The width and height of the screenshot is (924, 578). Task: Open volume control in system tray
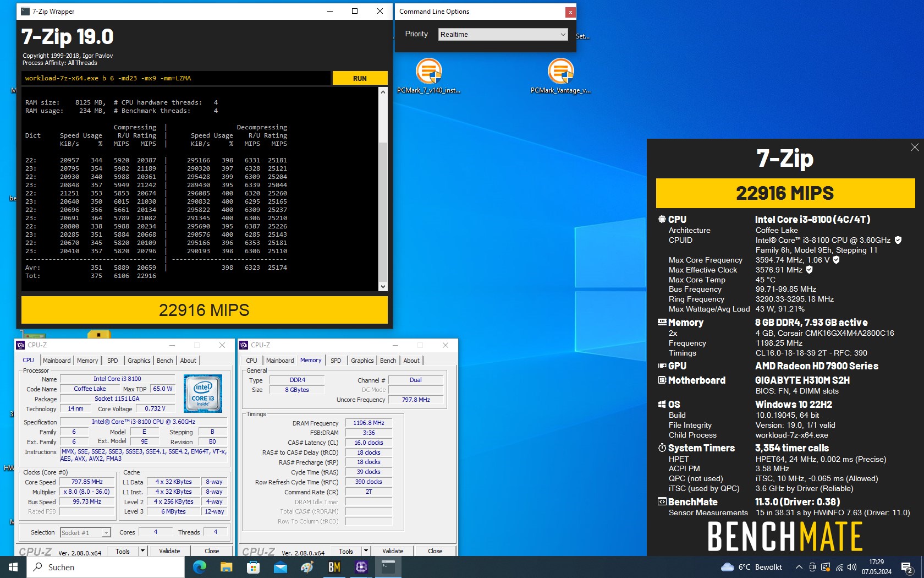coord(852,567)
